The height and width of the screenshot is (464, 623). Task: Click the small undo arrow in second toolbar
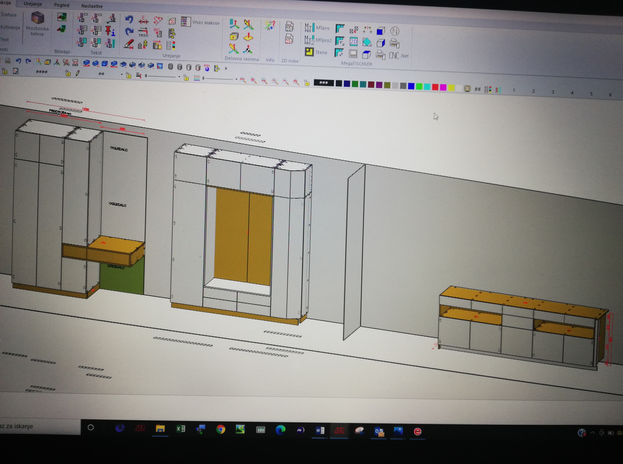click(x=18, y=61)
